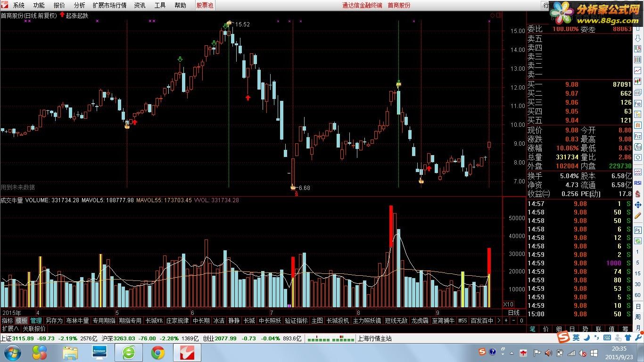Image resolution: width=644 pixels, height=362 pixels.
Task: Open the 报价 menu
Action: [x=59, y=5]
